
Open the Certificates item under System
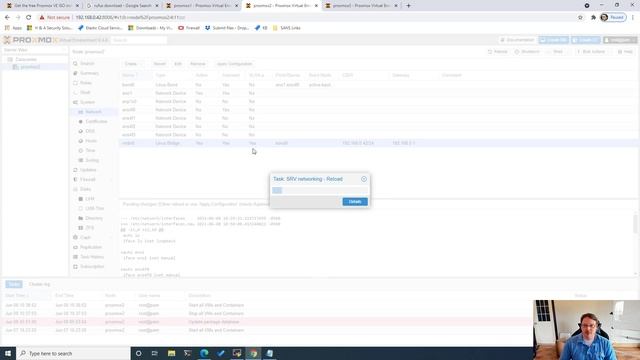click(96, 122)
